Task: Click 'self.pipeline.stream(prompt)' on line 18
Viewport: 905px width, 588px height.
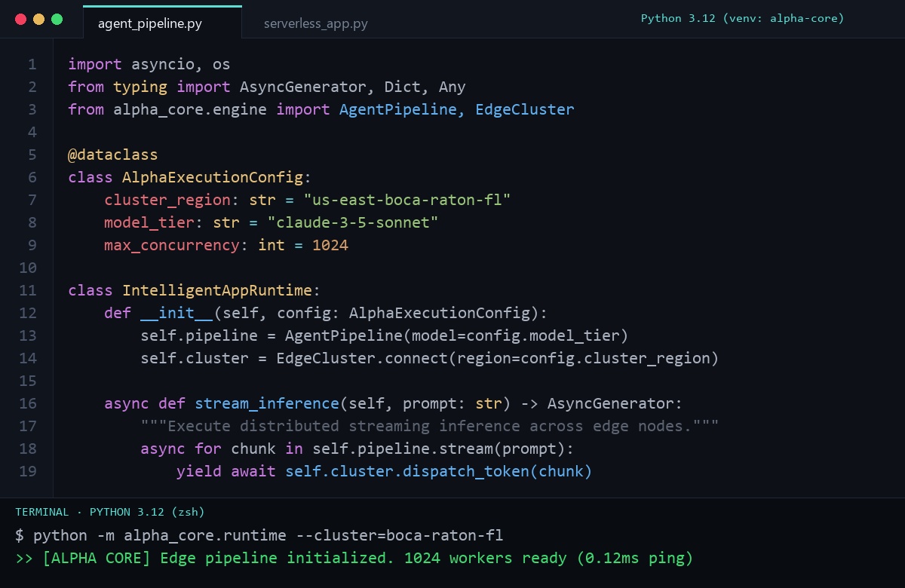Action: pos(439,449)
